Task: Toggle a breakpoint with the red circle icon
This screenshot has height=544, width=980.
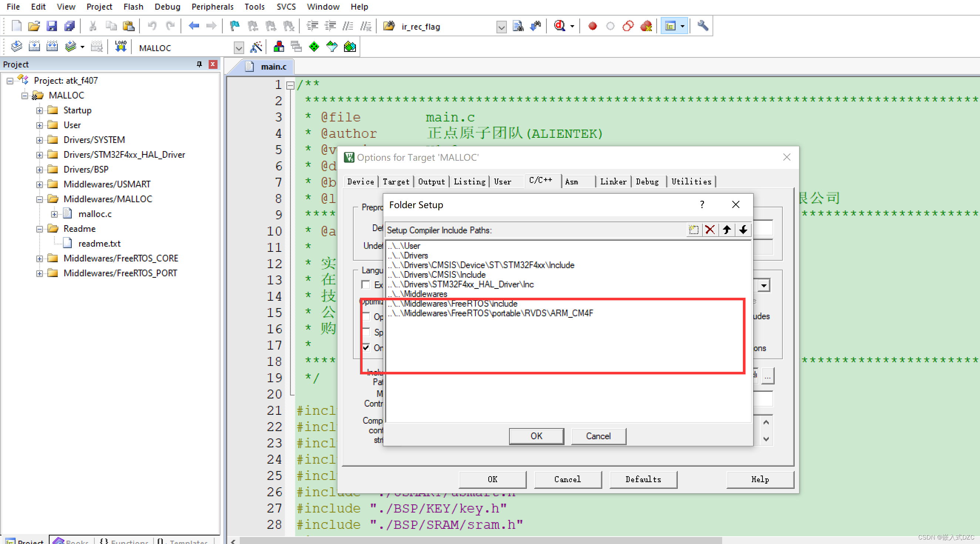Action: coord(592,26)
